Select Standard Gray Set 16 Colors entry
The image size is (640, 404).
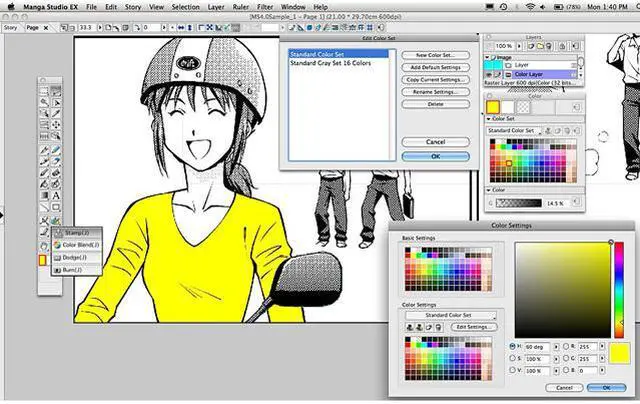331,63
